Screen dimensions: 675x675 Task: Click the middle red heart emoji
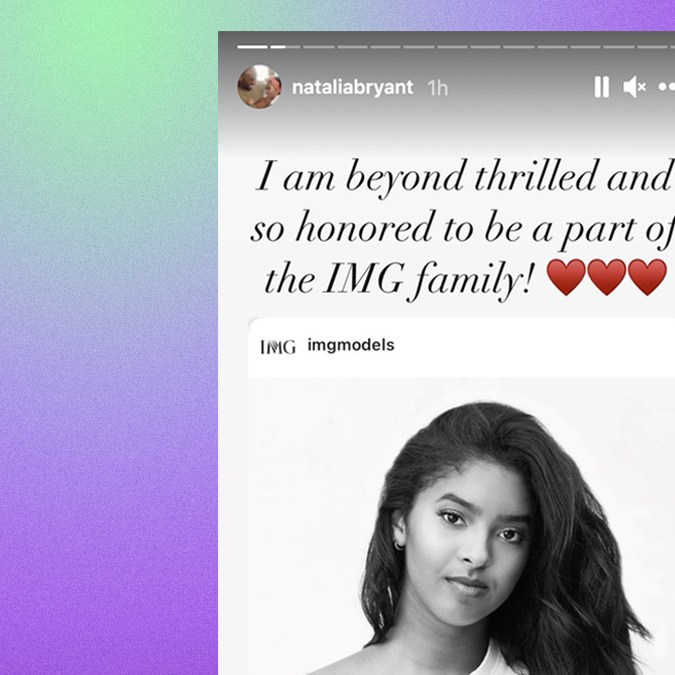607,277
